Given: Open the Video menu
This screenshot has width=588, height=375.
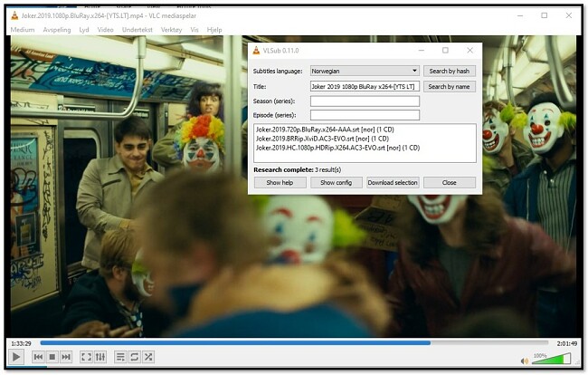Looking at the screenshot, I should click(105, 30).
